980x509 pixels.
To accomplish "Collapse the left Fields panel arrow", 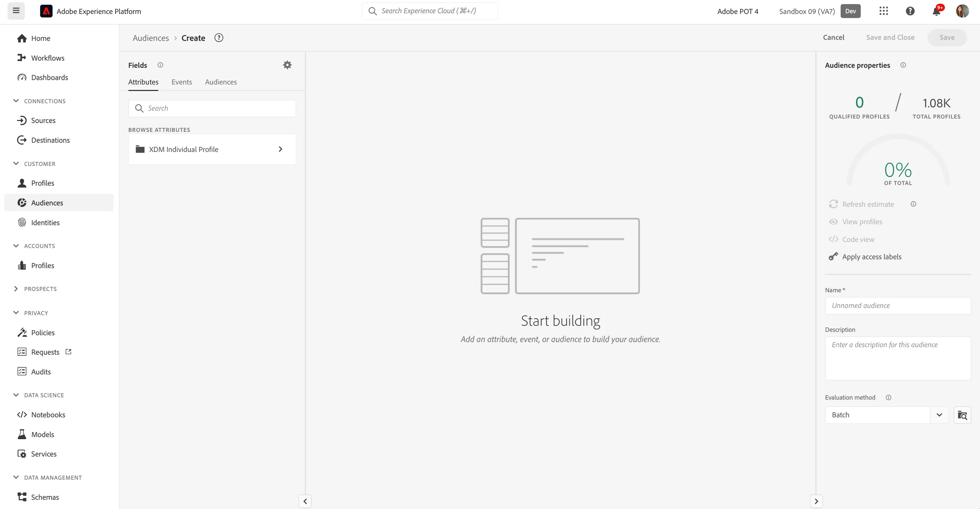I will point(305,502).
